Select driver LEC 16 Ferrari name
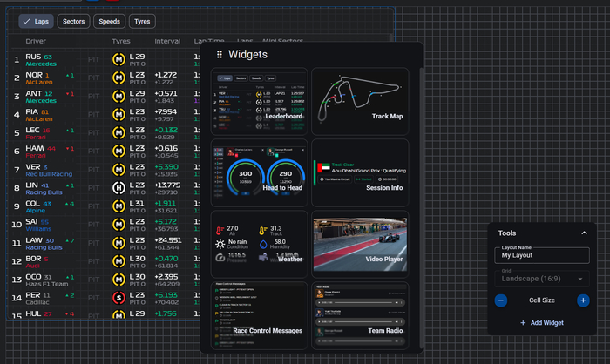 coord(37,133)
